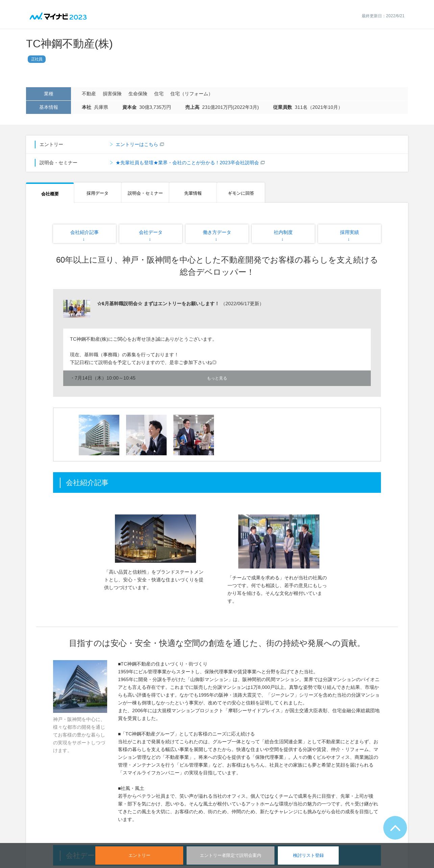Click the TC神鋼不動産(株) company title

tap(69, 44)
